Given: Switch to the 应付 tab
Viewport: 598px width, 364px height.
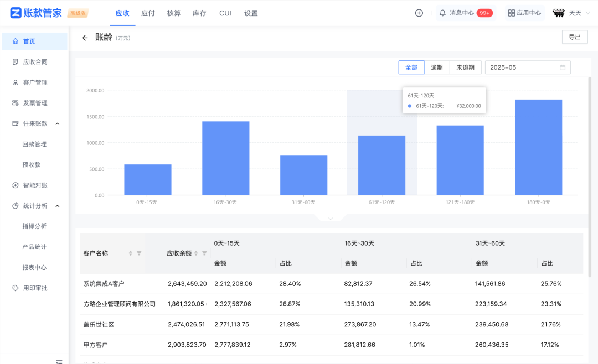Looking at the screenshot, I should coord(148,13).
